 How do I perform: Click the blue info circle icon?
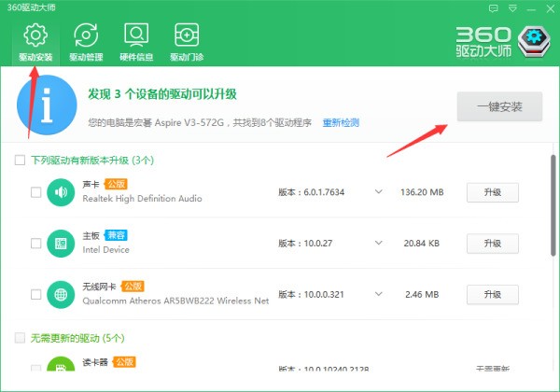pos(47,105)
